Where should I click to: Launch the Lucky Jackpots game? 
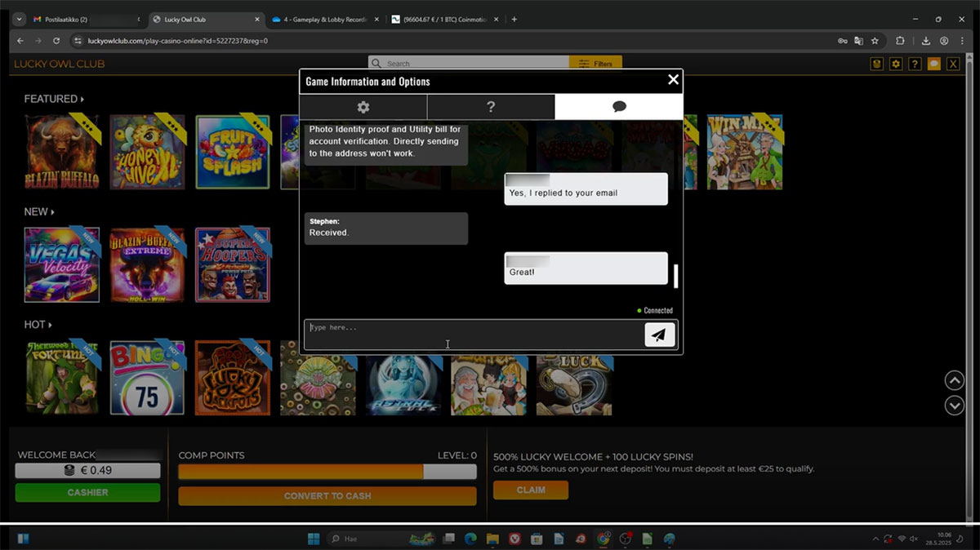[x=233, y=377]
